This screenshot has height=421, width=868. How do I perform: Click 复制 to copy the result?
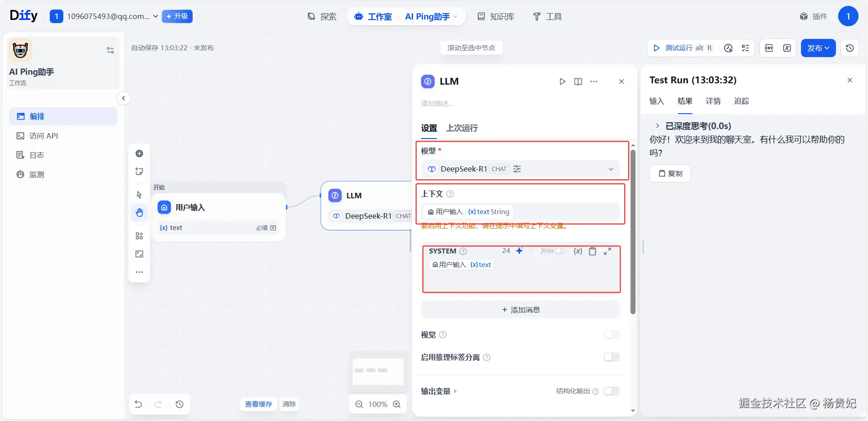[x=670, y=173]
